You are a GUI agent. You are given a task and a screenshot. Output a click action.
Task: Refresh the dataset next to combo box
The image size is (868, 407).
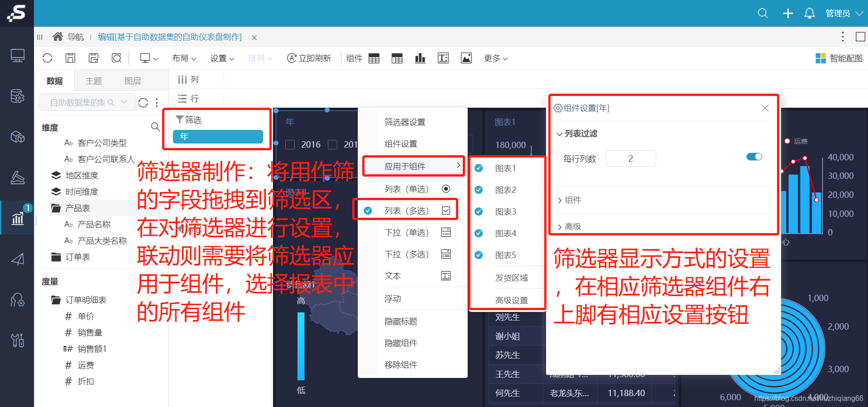pyautogui.click(x=143, y=103)
